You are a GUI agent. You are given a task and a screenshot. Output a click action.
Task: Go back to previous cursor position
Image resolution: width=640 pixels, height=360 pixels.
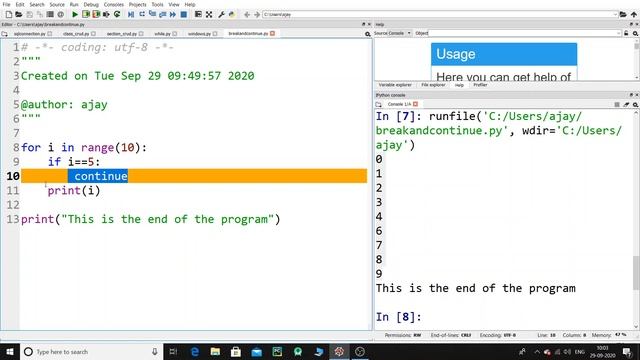coord(247,14)
